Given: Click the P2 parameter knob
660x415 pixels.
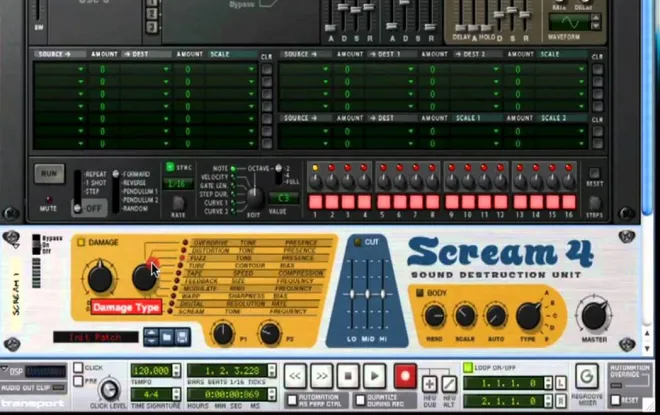Looking at the screenshot, I should [x=269, y=333].
